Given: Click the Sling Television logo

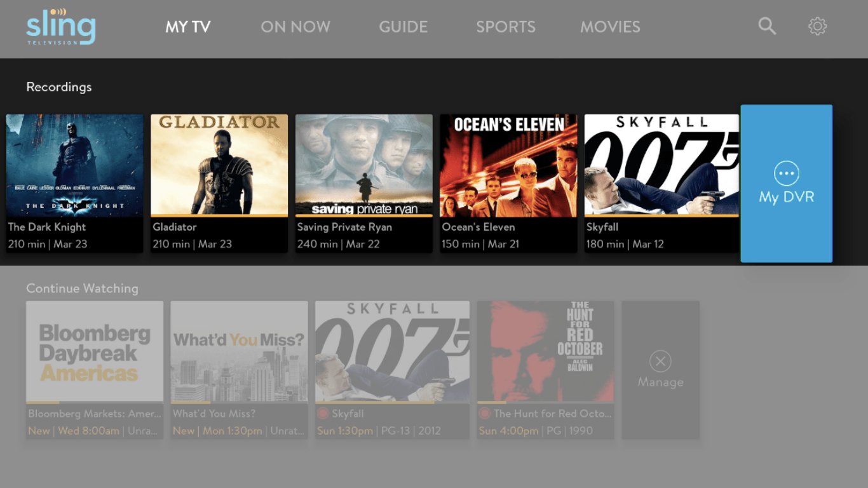Looking at the screenshot, I should (61, 27).
